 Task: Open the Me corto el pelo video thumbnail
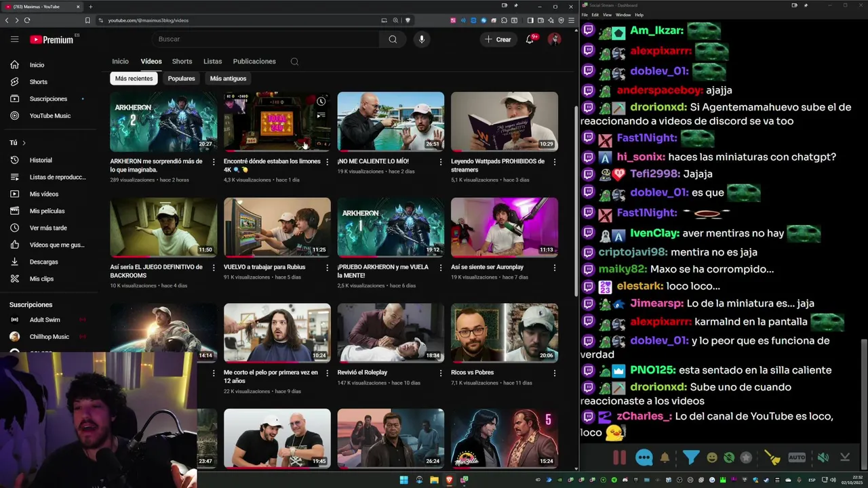tap(277, 333)
